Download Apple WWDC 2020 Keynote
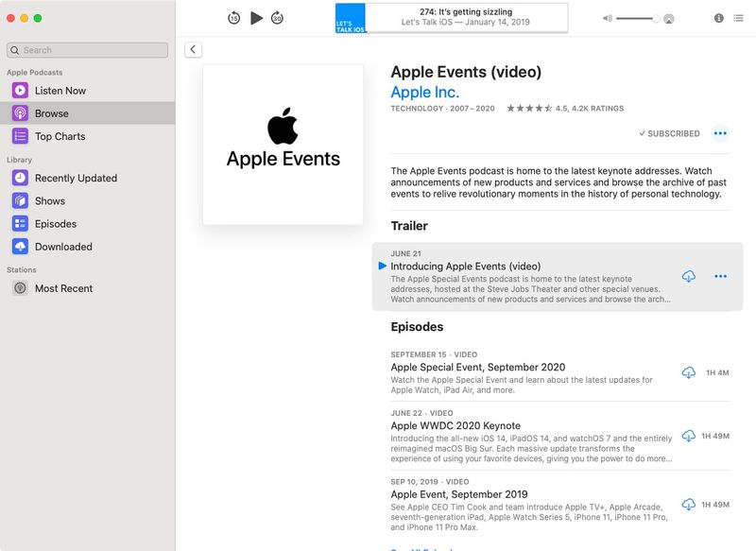 689,436
